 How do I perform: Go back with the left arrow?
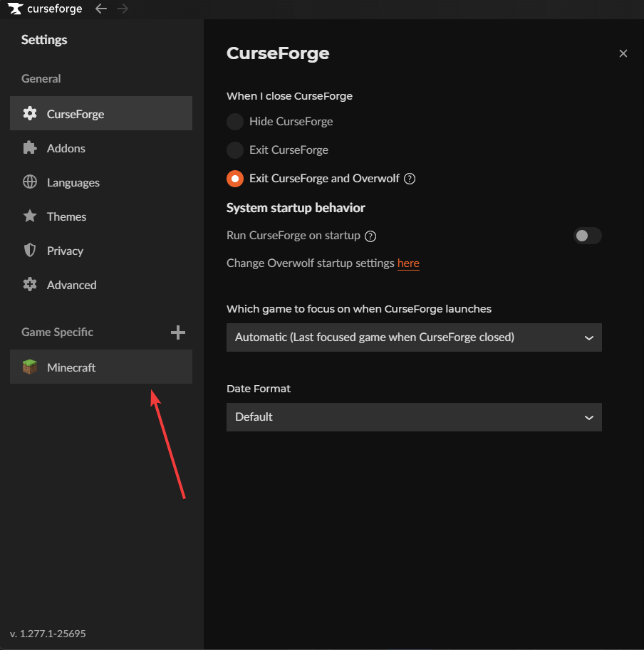(100, 9)
